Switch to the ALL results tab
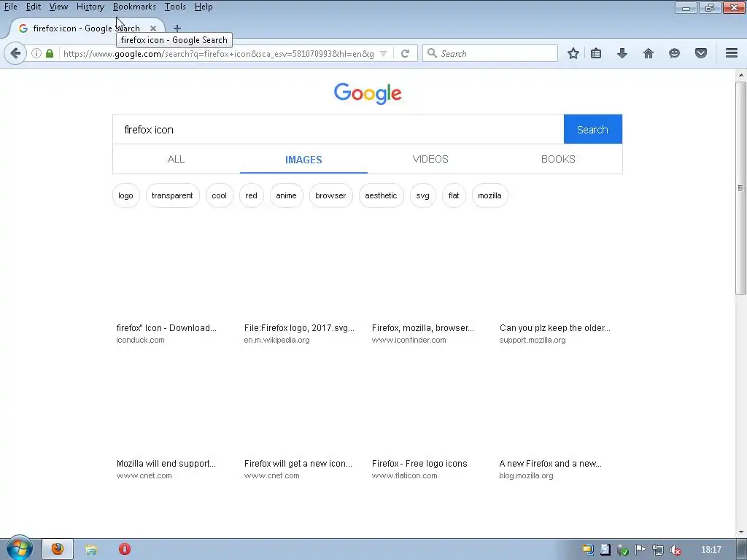747x560 pixels. pos(177,159)
